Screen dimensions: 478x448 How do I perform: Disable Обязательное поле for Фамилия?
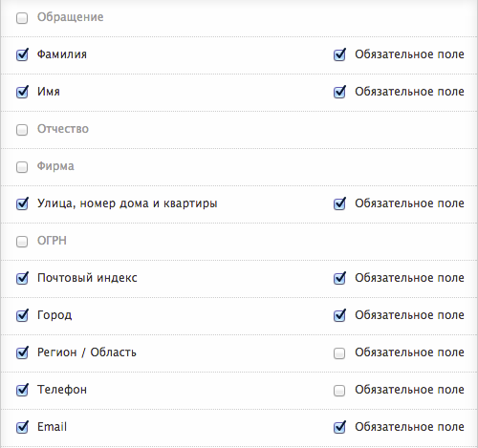[x=339, y=55]
